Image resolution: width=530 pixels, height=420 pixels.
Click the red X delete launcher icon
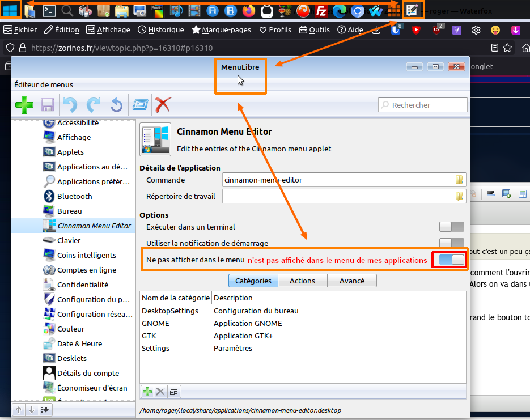click(163, 105)
